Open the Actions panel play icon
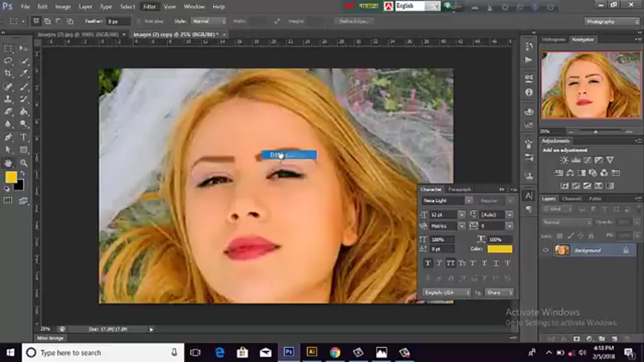The image size is (644, 362). 529,60
